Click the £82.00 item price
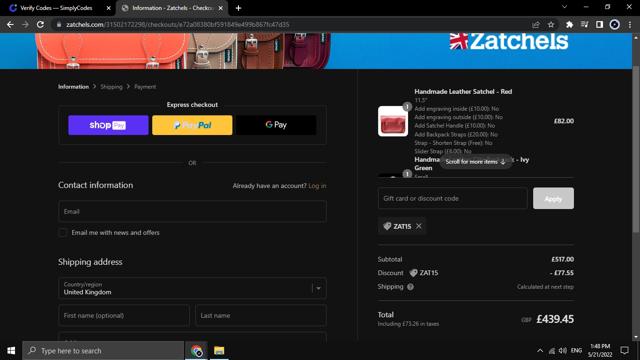The height and width of the screenshot is (360, 640). pos(564,121)
